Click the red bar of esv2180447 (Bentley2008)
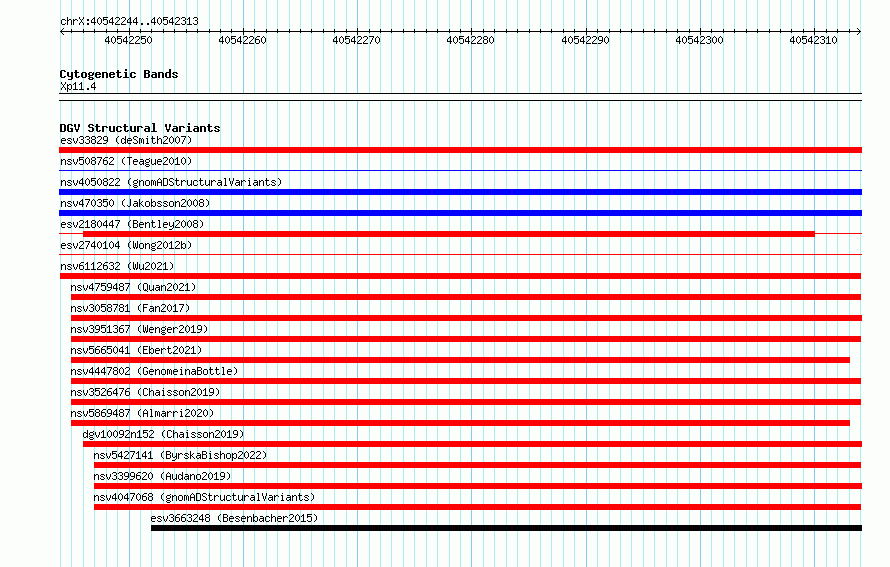The image size is (890, 567). pyautogui.click(x=449, y=234)
